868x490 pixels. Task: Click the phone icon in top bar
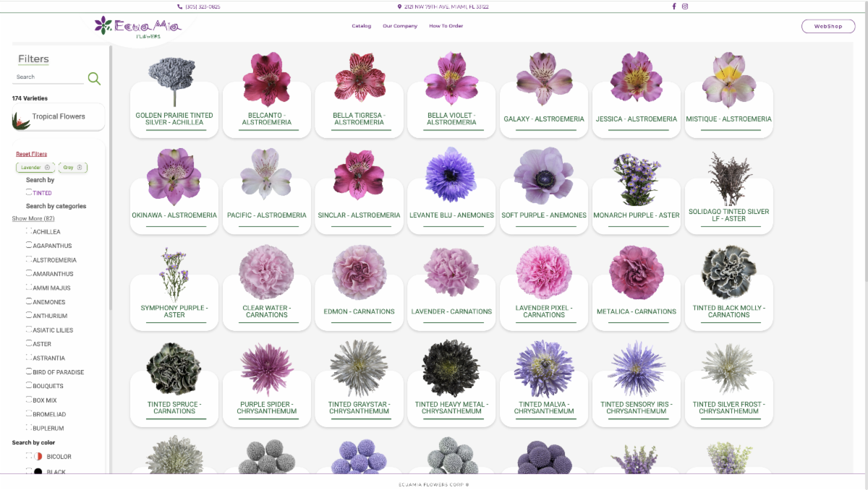pyautogui.click(x=180, y=7)
